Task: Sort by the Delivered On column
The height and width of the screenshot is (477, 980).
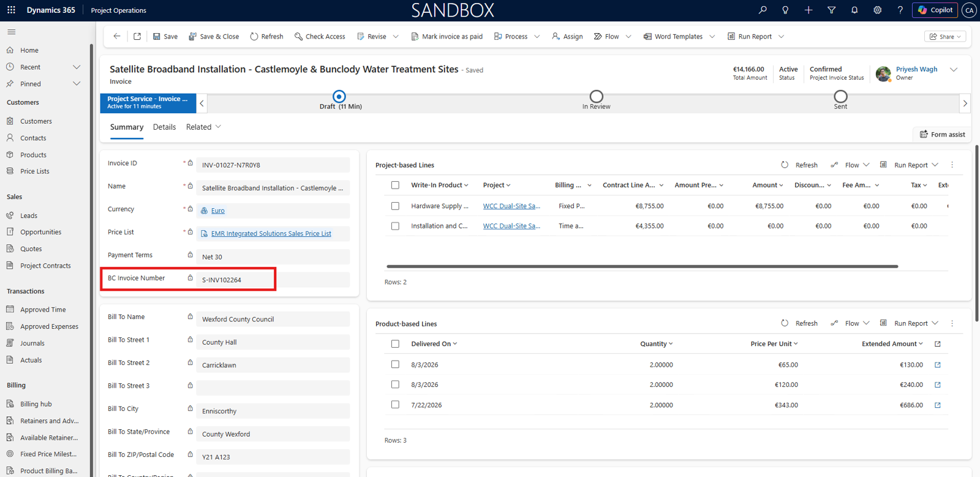Action: click(x=434, y=344)
